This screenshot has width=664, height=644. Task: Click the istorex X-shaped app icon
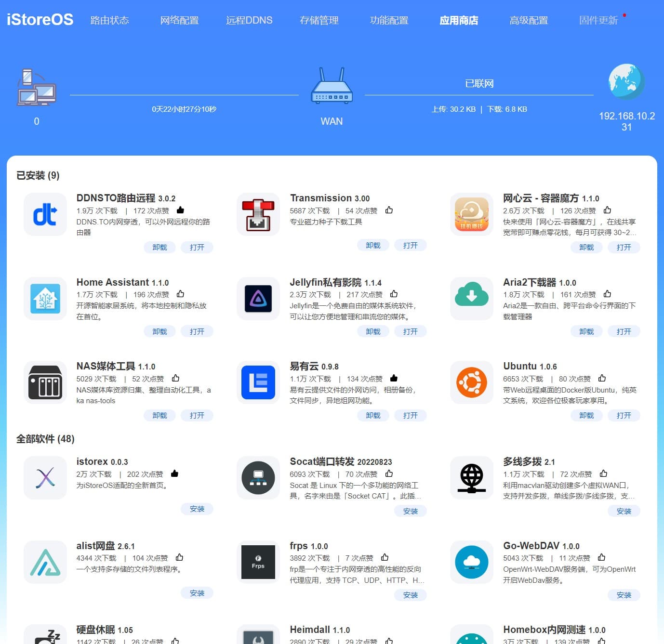pyautogui.click(x=45, y=478)
